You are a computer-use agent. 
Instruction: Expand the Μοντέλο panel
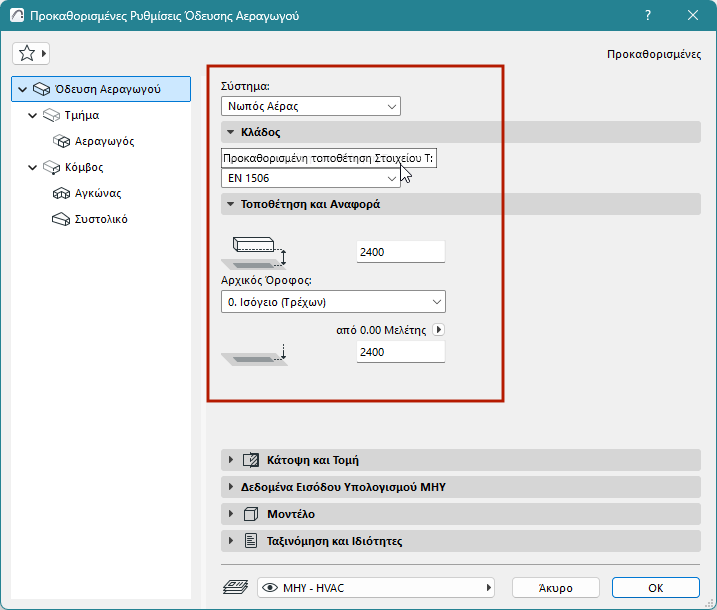[x=230, y=514]
